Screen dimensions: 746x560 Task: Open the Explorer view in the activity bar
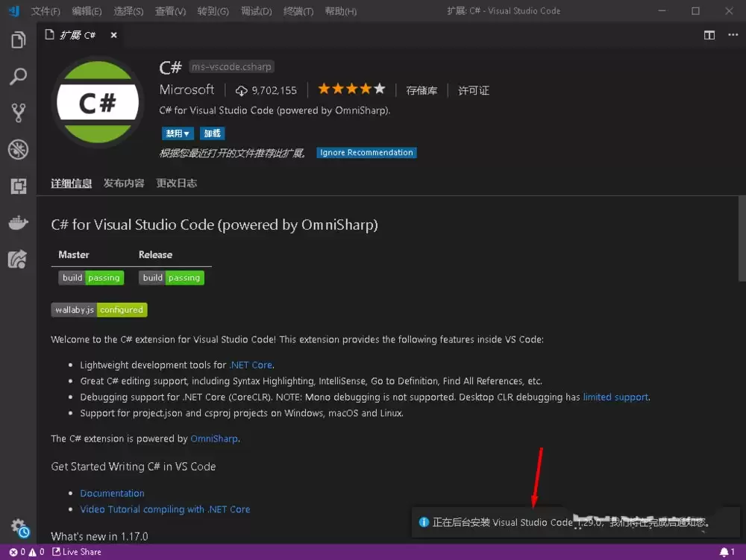tap(18, 41)
